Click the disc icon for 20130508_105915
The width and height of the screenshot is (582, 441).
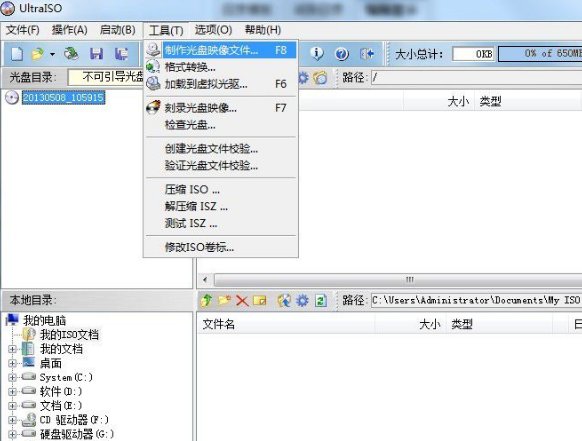12,98
